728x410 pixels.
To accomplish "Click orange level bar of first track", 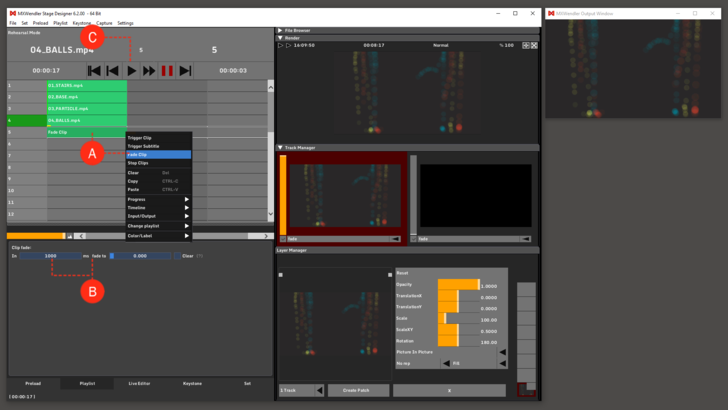I will [283, 195].
